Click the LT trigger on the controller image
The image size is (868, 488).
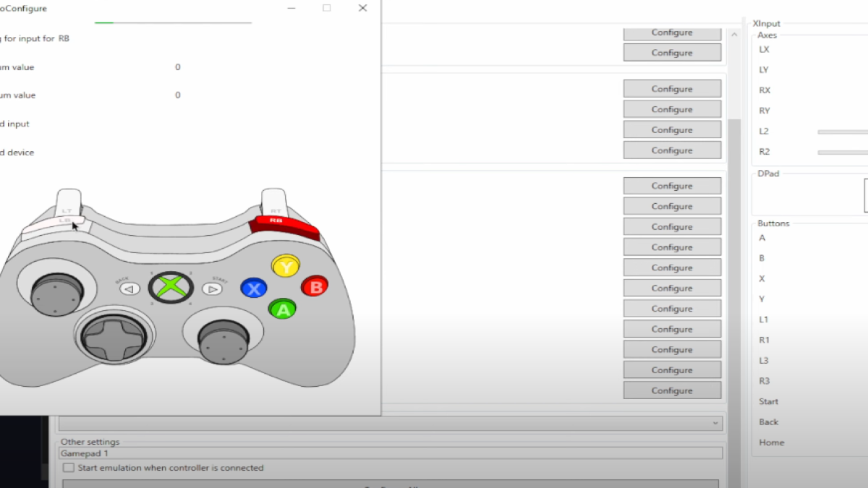69,202
